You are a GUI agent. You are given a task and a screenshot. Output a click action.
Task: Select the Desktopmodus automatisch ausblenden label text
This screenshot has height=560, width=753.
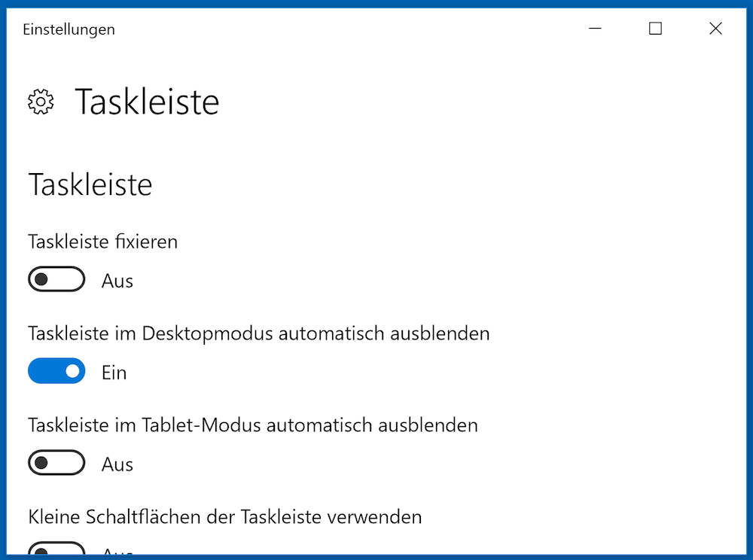(x=259, y=333)
